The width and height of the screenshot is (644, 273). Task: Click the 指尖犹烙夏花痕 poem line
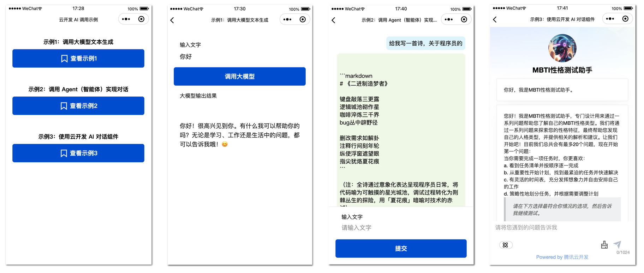click(359, 162)
